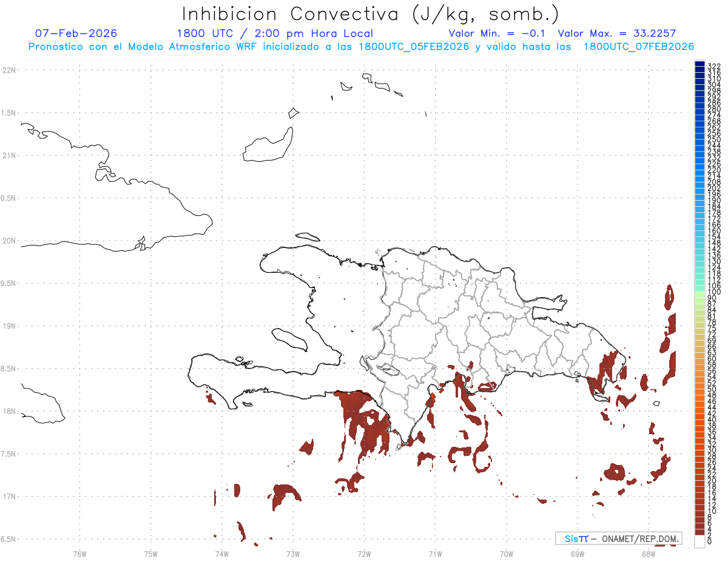
Task: Click the '18N' latitude axis label
Action: coord(8,411)
